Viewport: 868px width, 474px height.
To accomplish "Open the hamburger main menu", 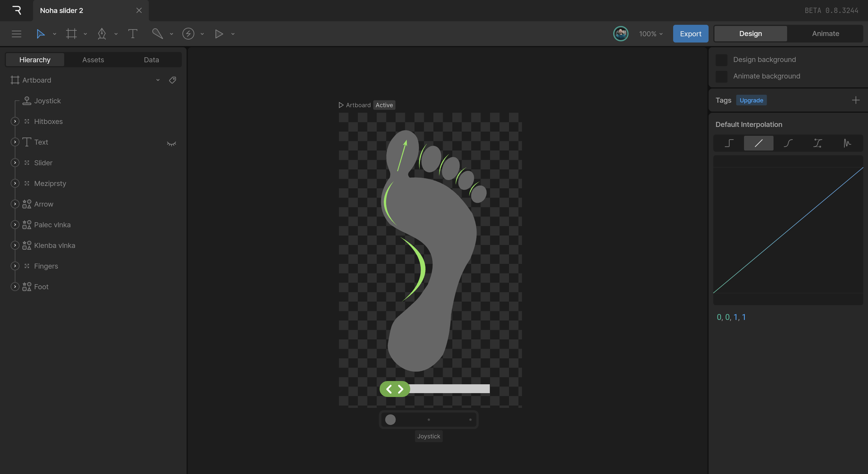I will coord(17,34).
